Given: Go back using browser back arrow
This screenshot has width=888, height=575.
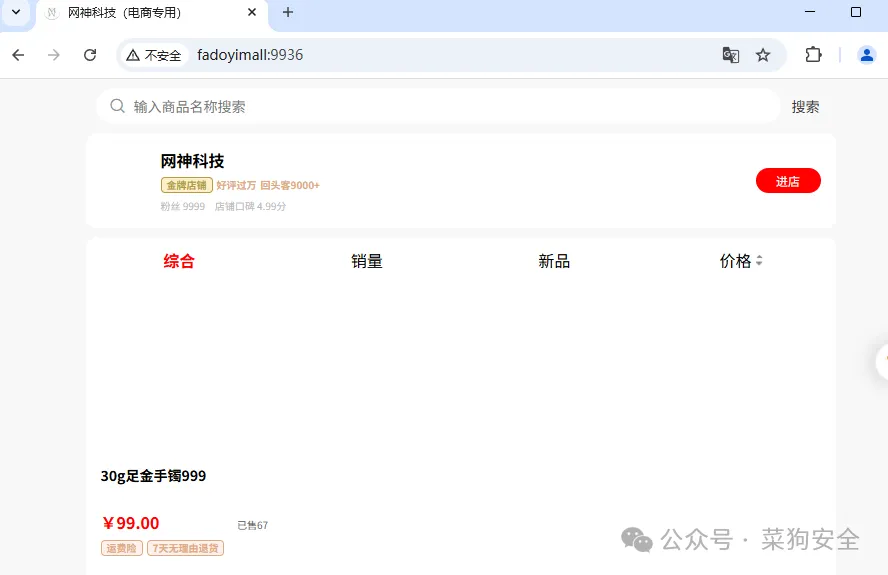Looking at the screenshot, I should point(18,55).
